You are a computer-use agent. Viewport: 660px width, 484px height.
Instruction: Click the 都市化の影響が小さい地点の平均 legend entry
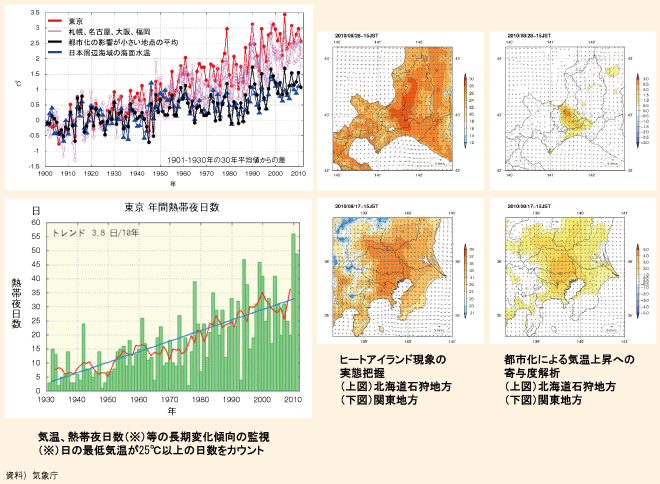[113, 42]
